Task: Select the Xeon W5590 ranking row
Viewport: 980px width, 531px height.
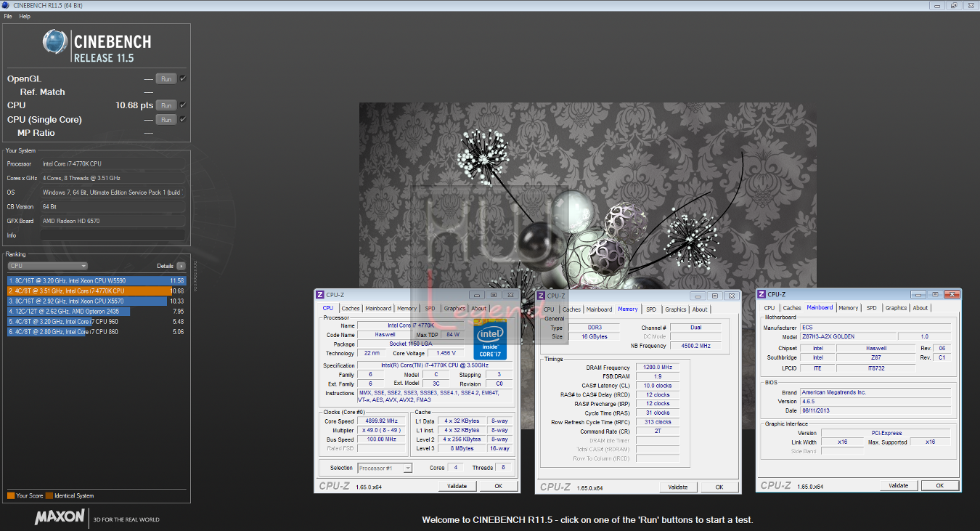Action: pos(97,280)
